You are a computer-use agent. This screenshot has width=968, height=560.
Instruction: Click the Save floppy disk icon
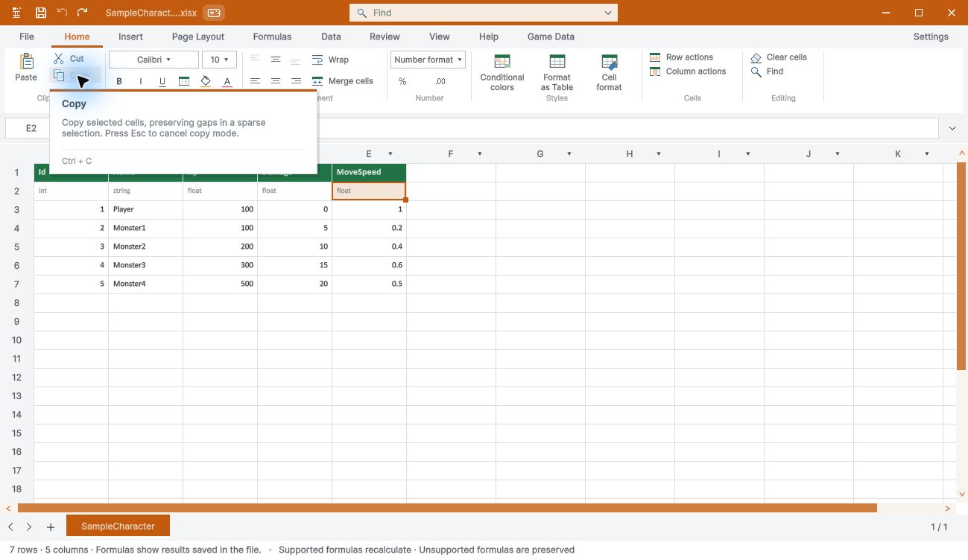41,13
